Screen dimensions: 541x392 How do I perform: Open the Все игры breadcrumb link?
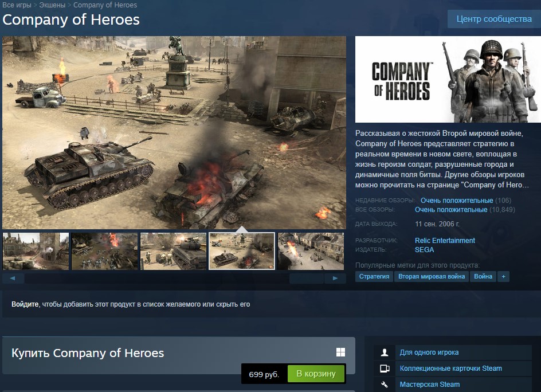tap(17, 5)
